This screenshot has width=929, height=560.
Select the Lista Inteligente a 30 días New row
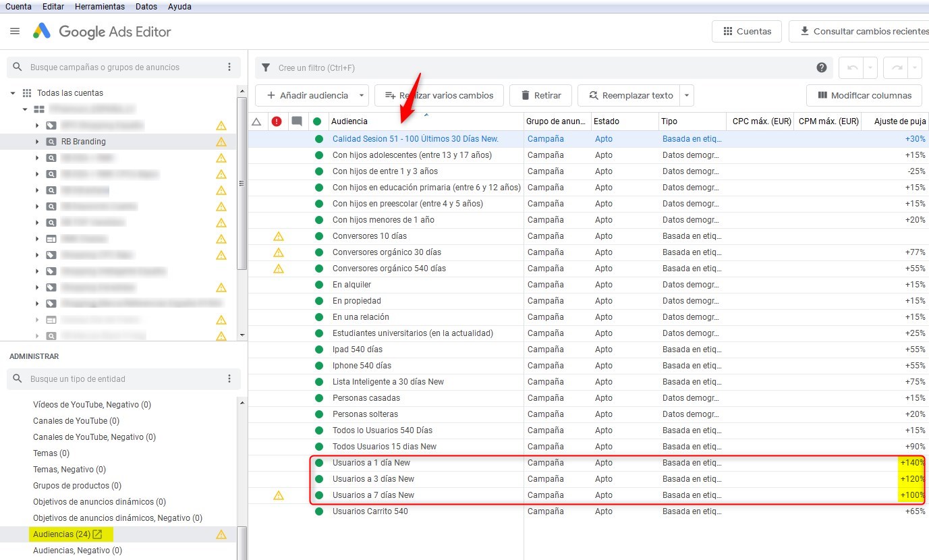[x=588, y=382]
